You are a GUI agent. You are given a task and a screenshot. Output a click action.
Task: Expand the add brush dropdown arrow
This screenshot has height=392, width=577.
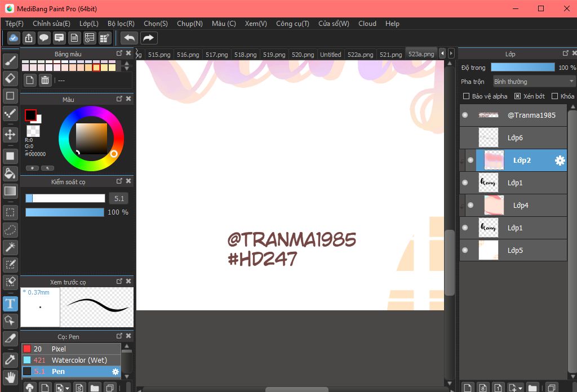click(x=68, y=388)
